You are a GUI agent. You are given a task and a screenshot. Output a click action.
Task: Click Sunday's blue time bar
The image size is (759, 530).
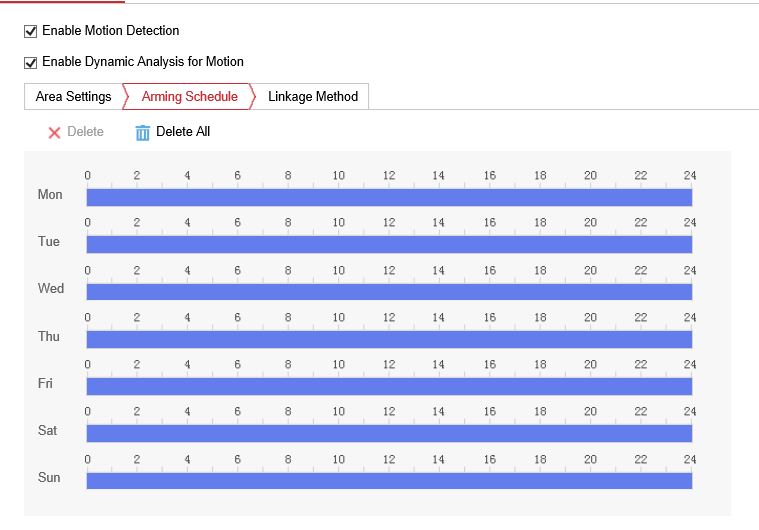389,480
